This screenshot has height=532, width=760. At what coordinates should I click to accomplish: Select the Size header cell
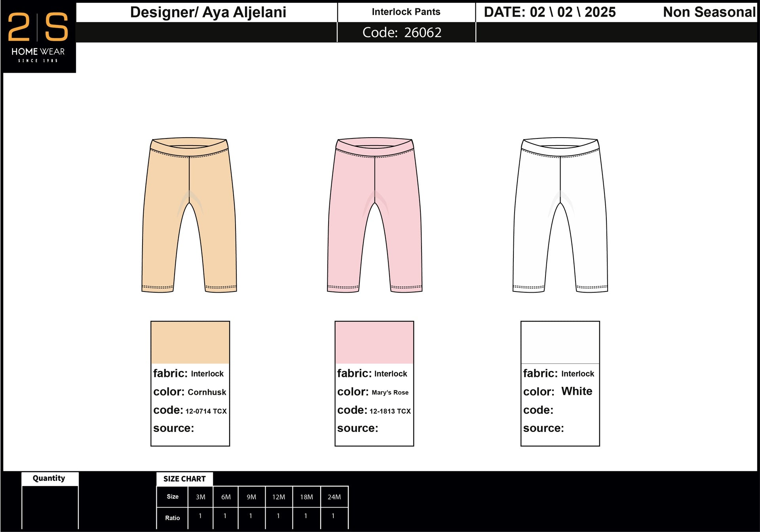coord(173,497)
